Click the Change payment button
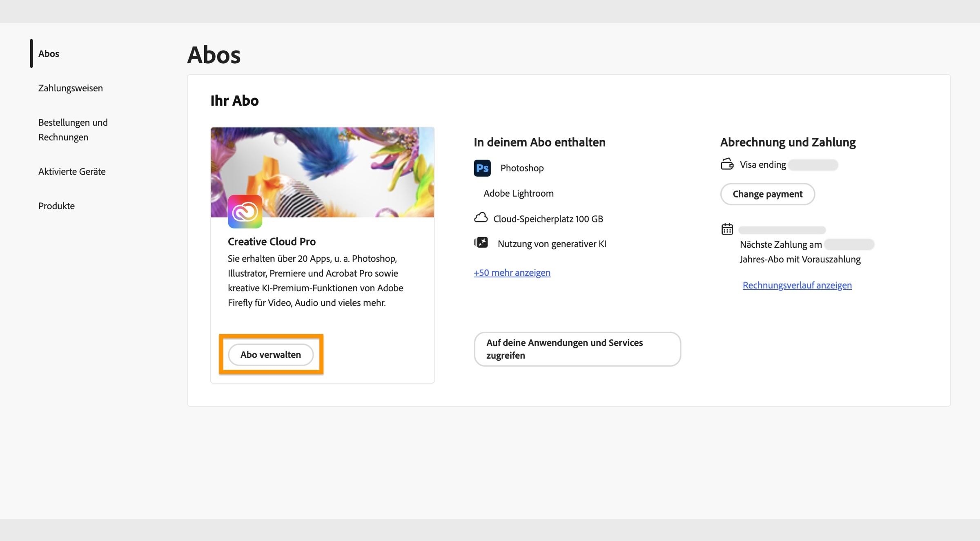 (767, 194)
